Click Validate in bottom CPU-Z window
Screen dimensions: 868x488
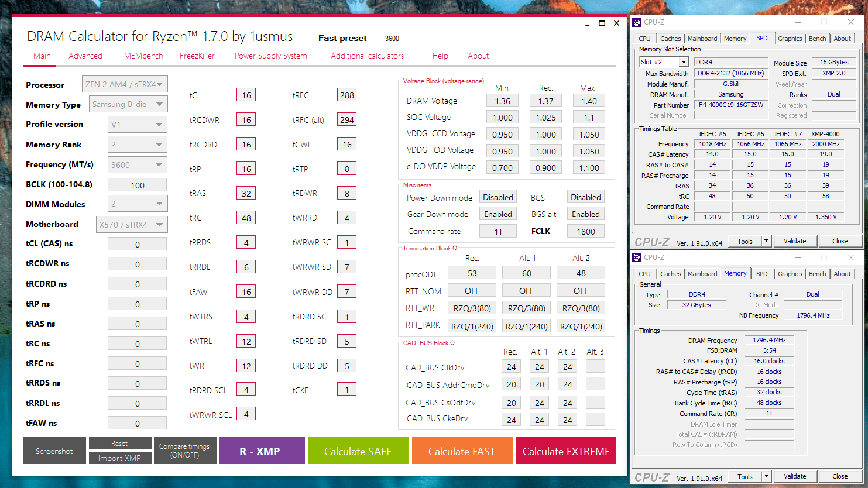795,476
